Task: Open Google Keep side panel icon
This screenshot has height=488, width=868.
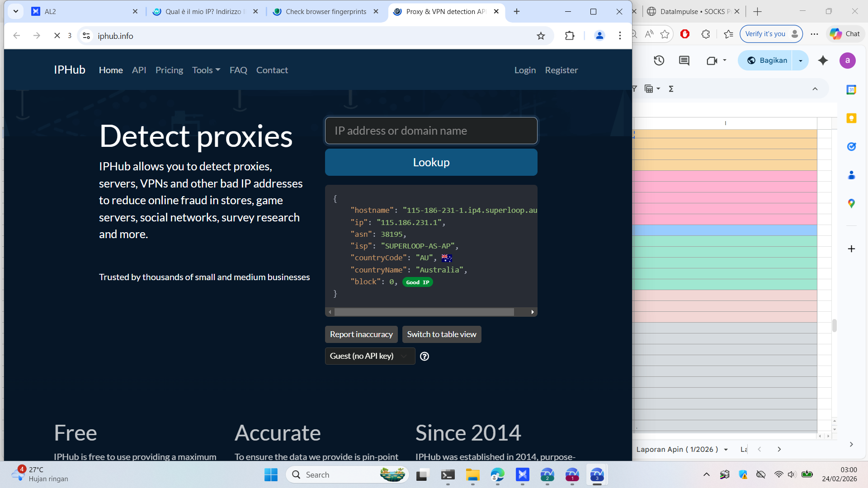Action: (851, 118)
